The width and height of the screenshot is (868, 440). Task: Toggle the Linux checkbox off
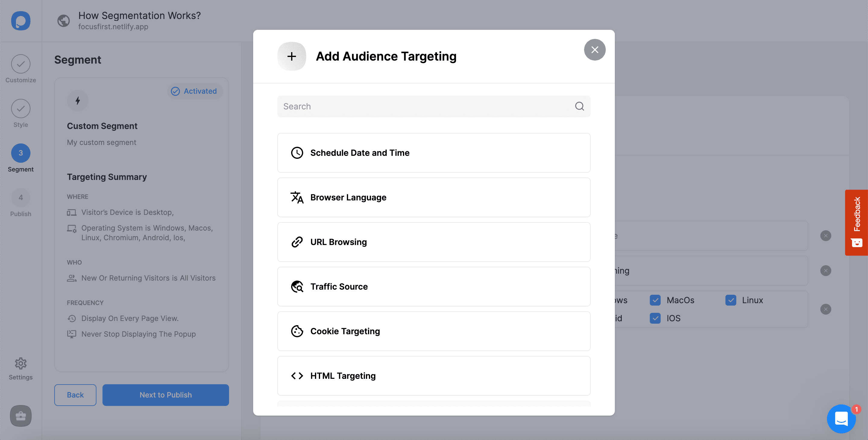pos(731,300)
